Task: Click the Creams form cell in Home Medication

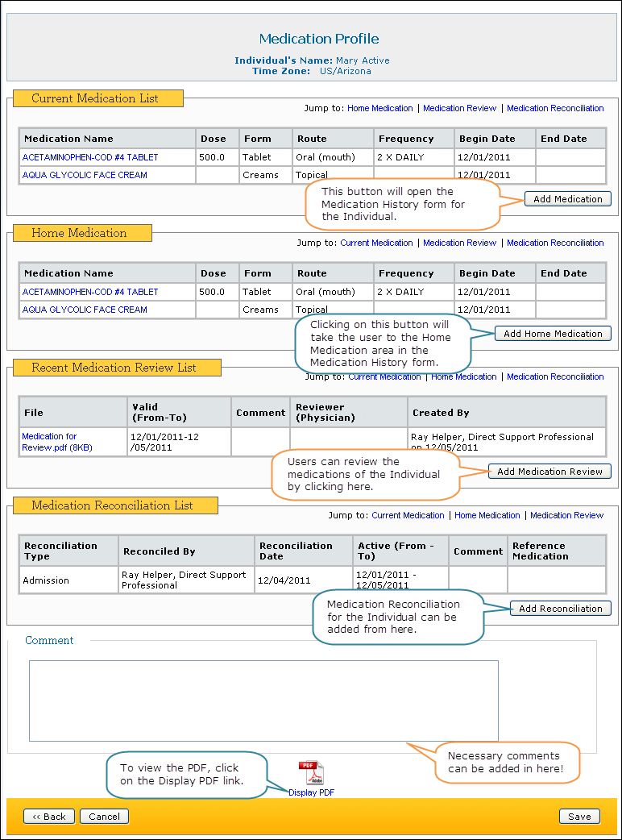Action: pos(266,309)
